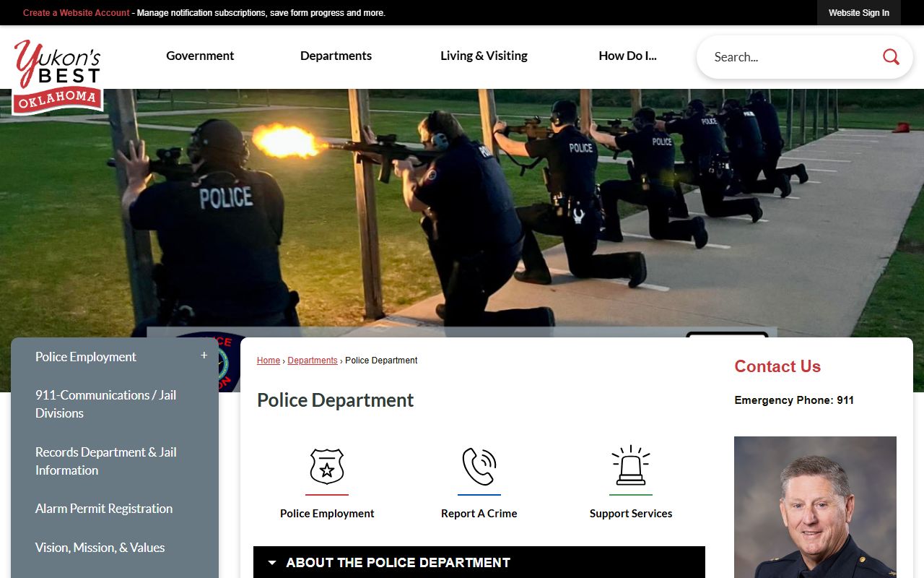Click the Support Services siren icon
The image size is (924, 578).
[x=630, y=467]
